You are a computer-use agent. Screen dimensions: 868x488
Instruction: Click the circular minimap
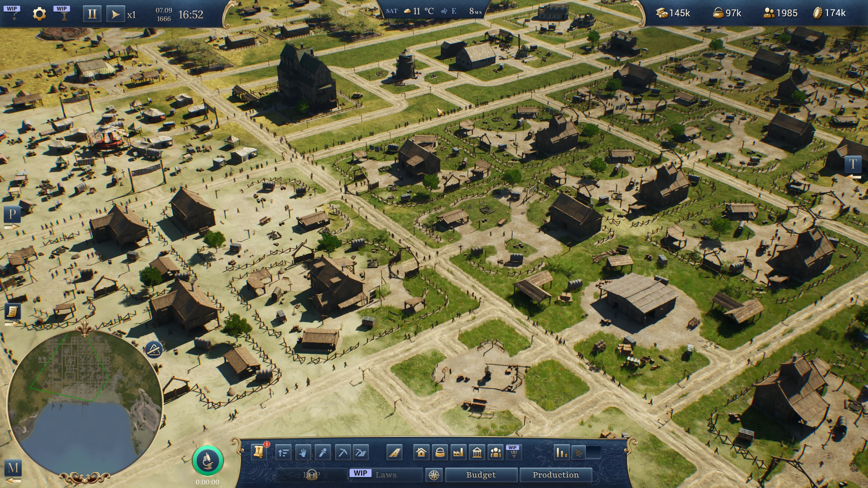pos(85,403)
